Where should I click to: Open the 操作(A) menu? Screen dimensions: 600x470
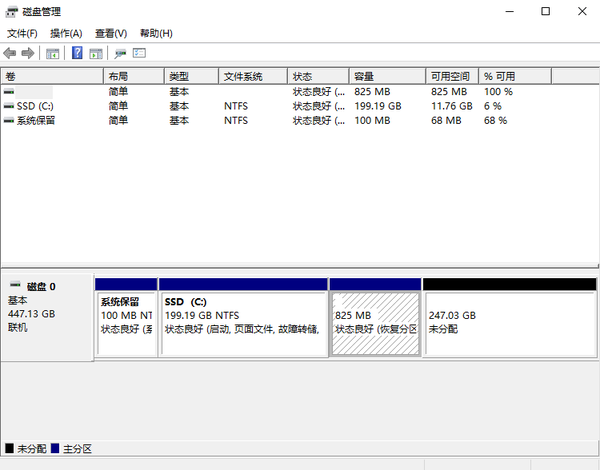coord(66,34)
